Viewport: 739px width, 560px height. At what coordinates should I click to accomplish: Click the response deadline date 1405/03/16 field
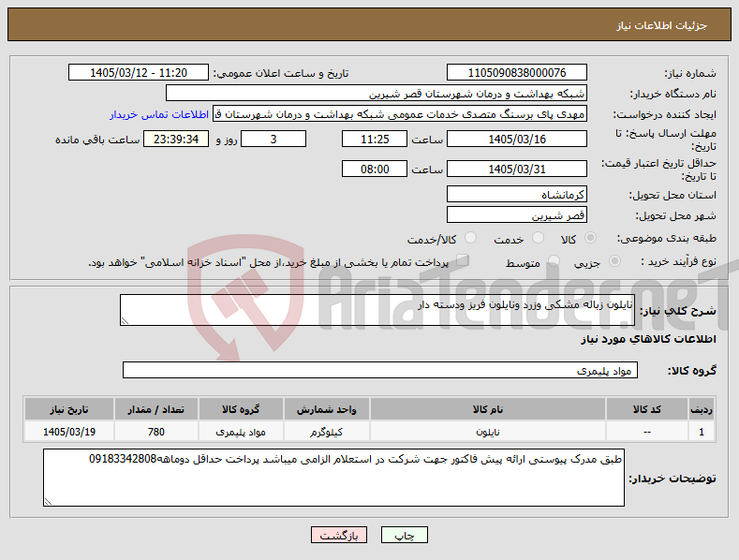(x=516, y=139)
